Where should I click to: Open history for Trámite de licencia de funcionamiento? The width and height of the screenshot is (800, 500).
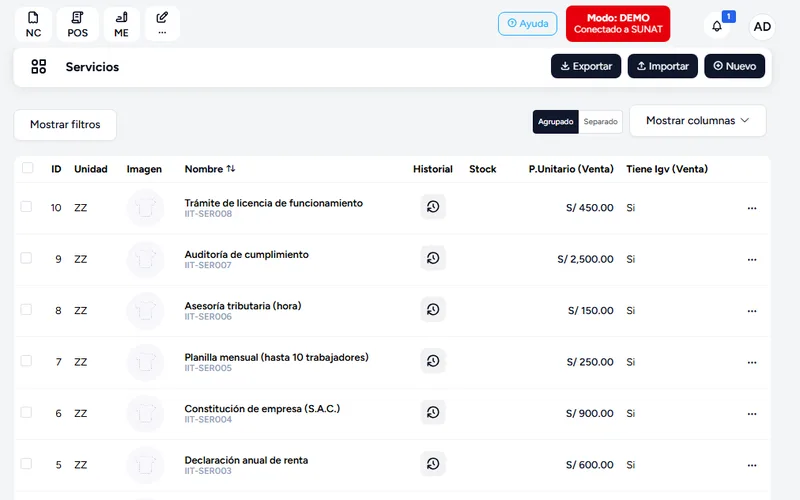tap(433, 207)
